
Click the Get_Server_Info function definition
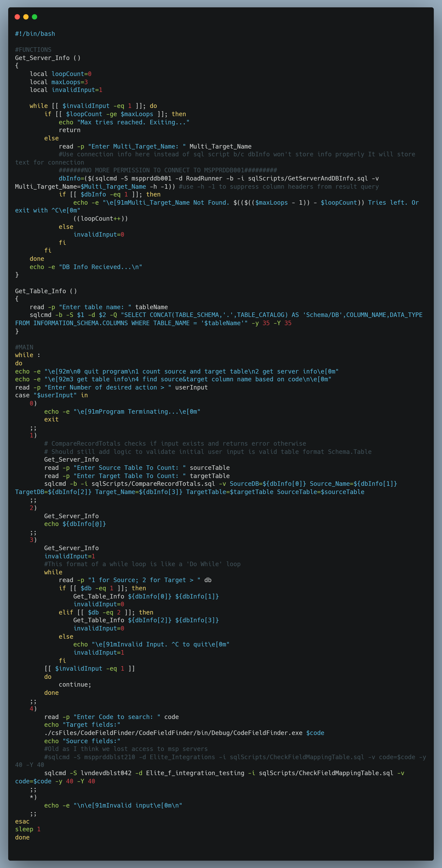47,58
